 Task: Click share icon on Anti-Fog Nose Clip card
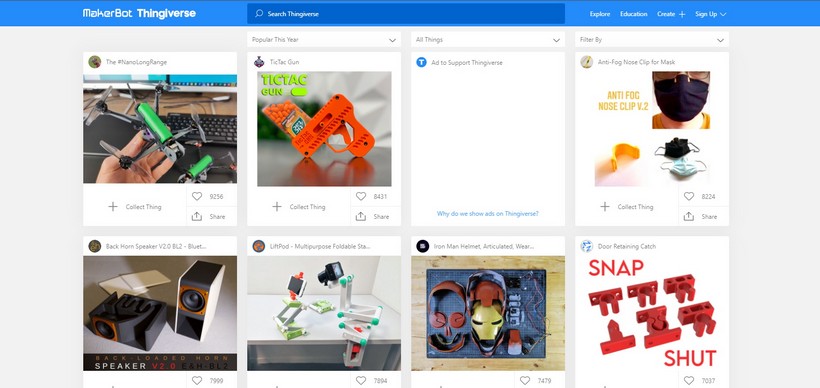[689, 216]
